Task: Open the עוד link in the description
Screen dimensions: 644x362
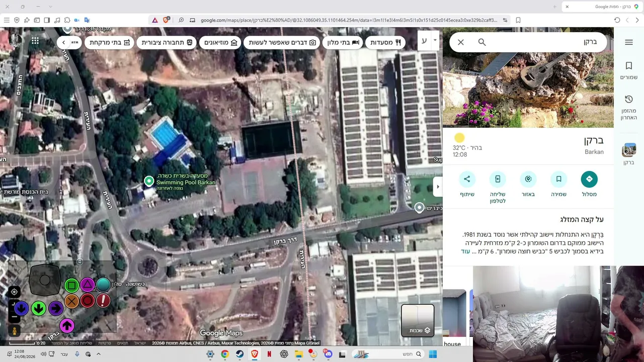Action: 465,251
